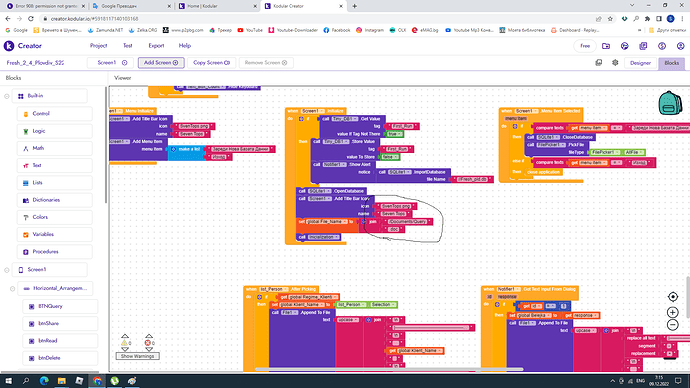This screenshot has height=388, width=690.
Task: Open the Export menu
Action: pos(156,46)
